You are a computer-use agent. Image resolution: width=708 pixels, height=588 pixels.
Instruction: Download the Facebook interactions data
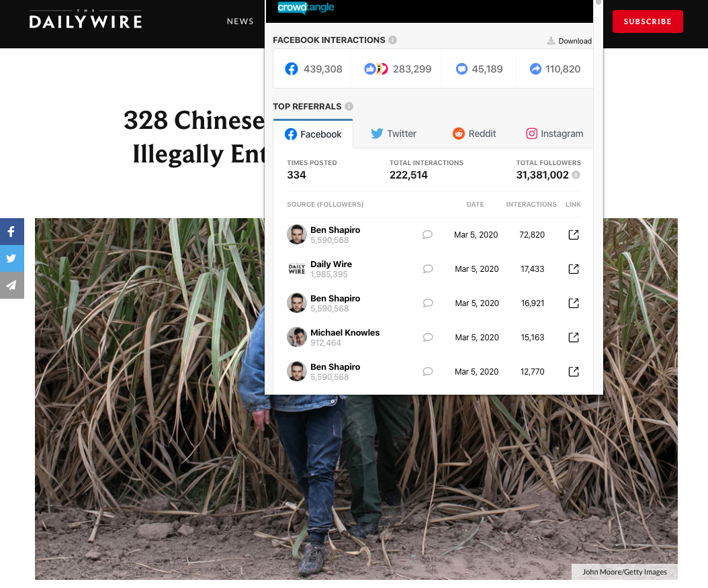pyautogui.click(x=569, y=41)
